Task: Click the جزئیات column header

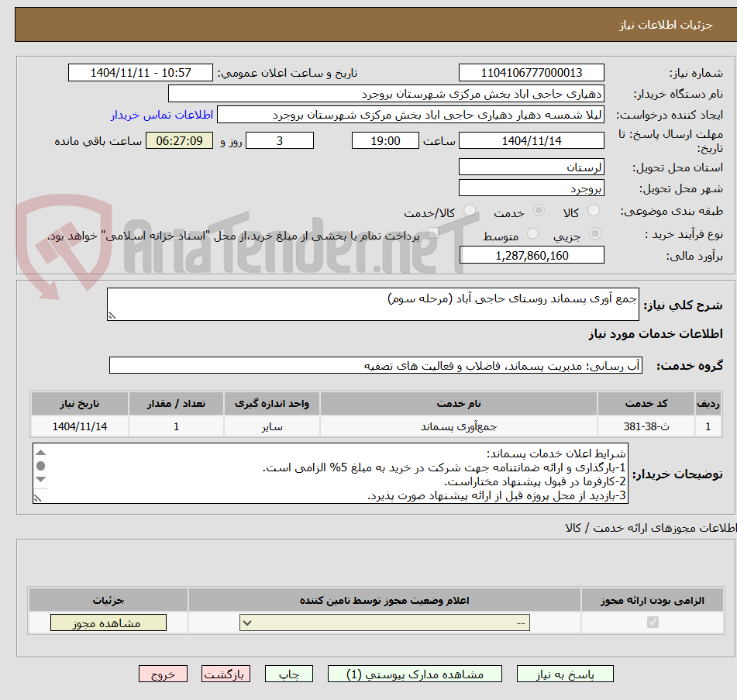Action: (108, 600)
